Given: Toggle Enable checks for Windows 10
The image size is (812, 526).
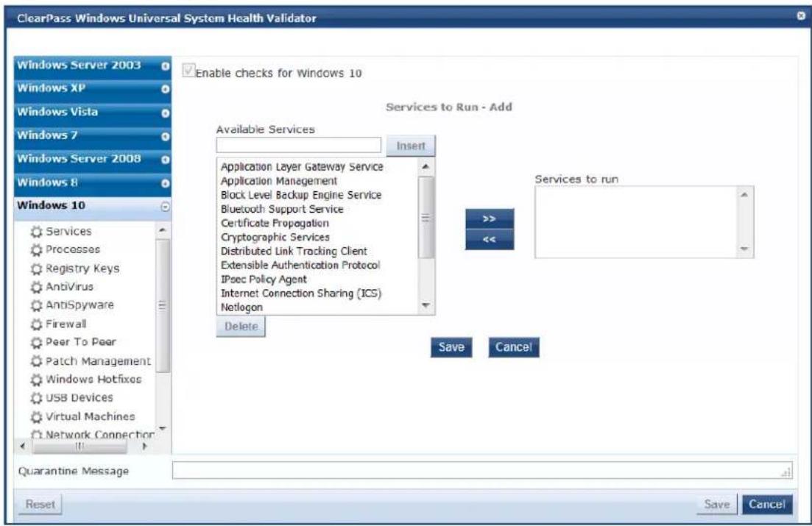Looking at the screenshot, I should tap(188, 71).
